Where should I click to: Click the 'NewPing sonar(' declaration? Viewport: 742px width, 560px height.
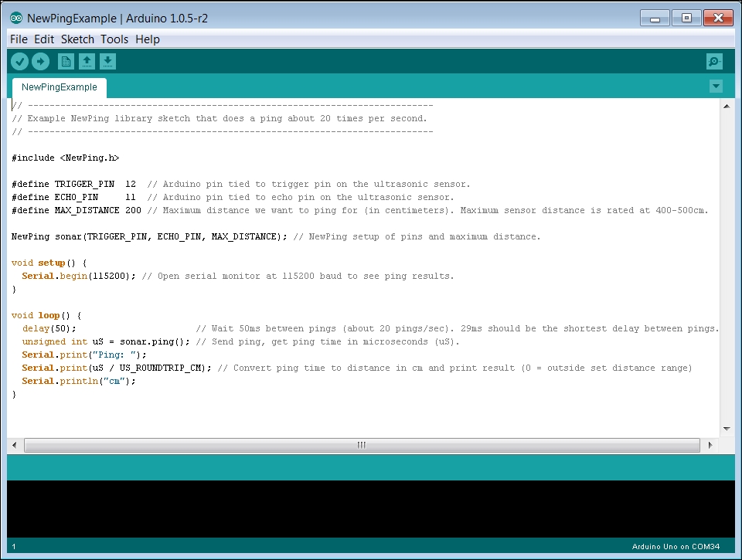(49, 236)
